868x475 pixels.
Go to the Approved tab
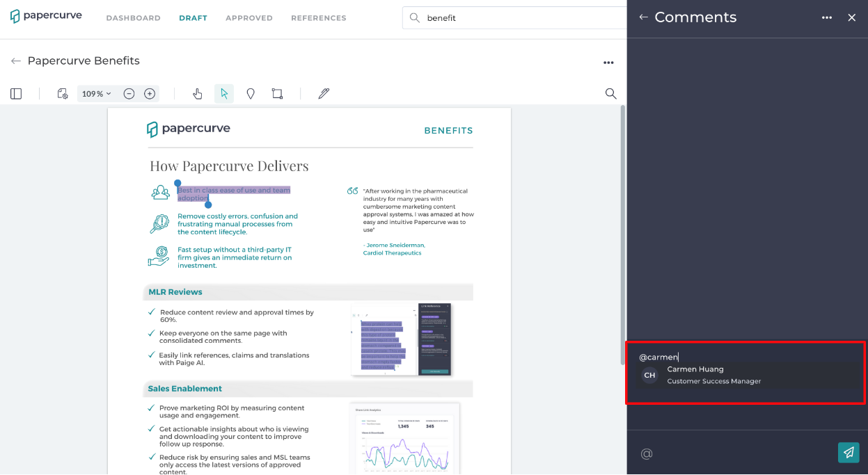pos(249,18)
